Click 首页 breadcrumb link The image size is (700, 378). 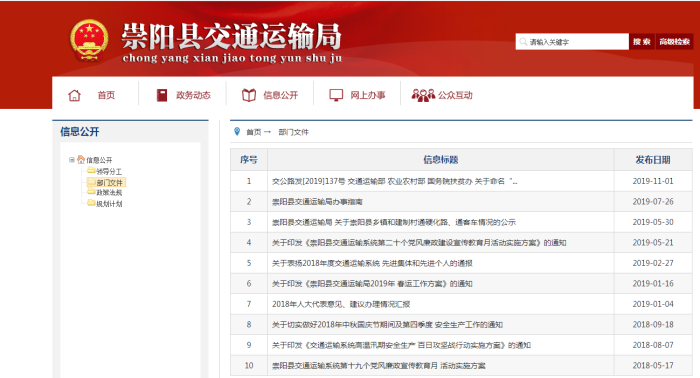pos(253,132)
